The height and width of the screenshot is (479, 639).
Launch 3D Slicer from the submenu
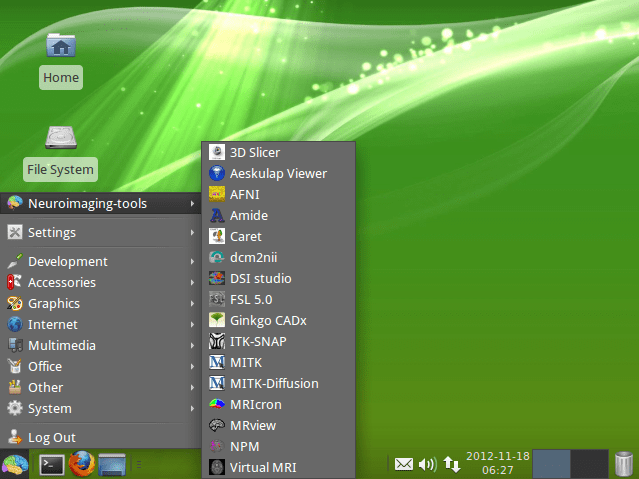click(x=278, y=152)
